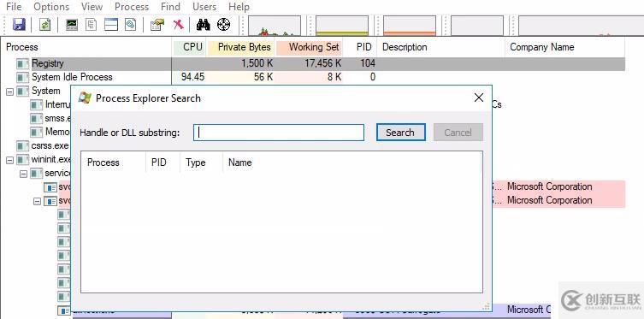Open System Information from the toolbar
The image size is (644, 319).
[72, 25]
